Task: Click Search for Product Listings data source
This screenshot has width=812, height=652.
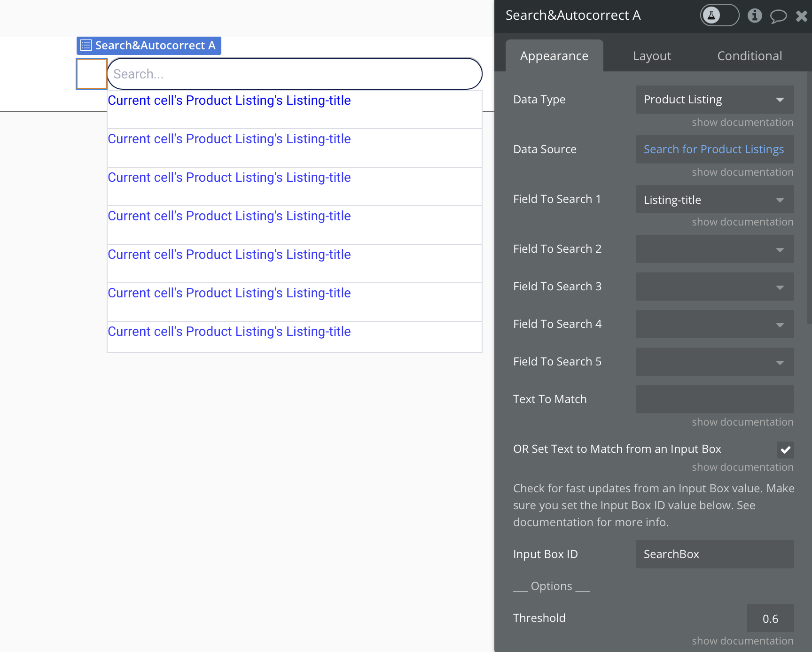Action: tap(715, 149)
